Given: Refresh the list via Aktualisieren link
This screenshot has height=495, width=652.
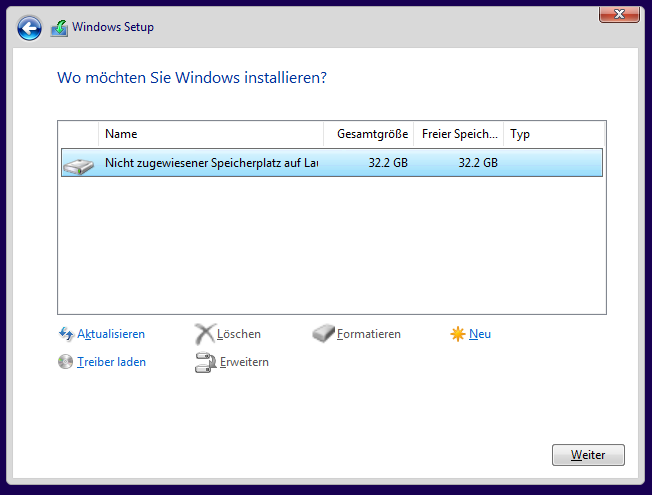Looking at the screenshot, I should tap(111, 334).
